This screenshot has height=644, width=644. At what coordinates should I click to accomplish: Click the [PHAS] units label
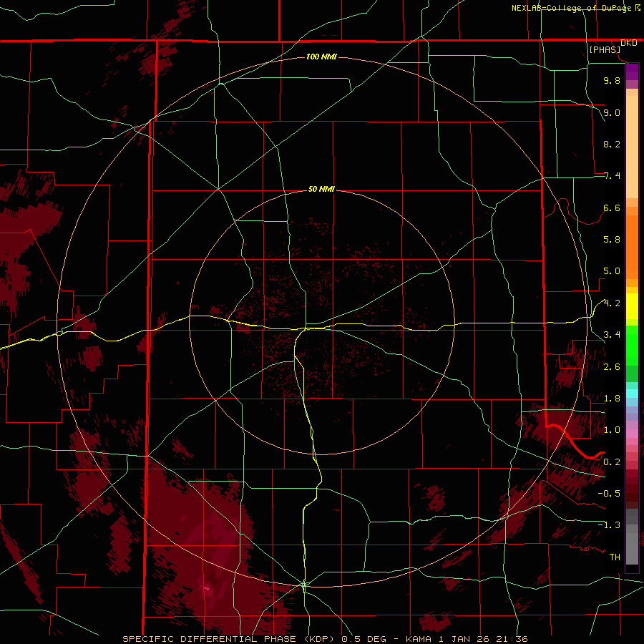tap(605, 50)
